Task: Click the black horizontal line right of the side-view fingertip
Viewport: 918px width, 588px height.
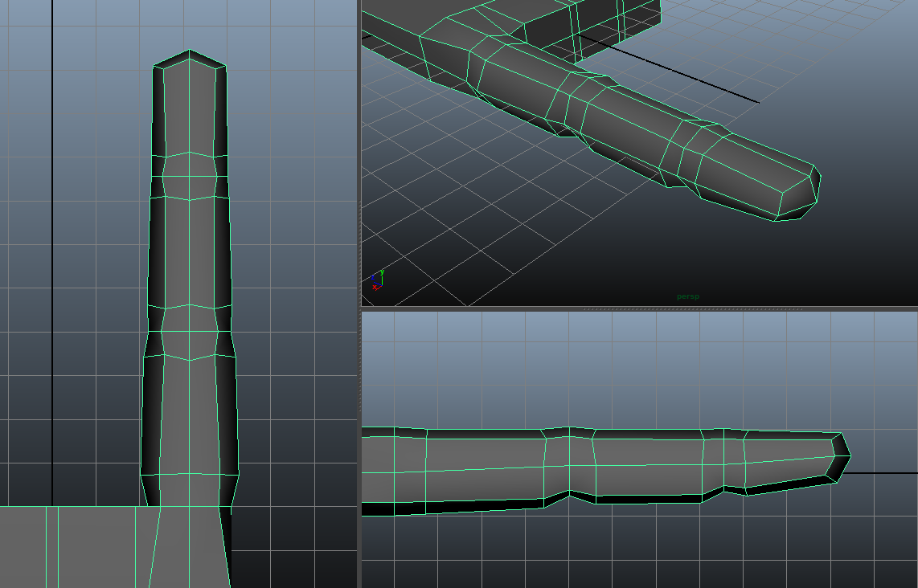Action: point(884,473)
